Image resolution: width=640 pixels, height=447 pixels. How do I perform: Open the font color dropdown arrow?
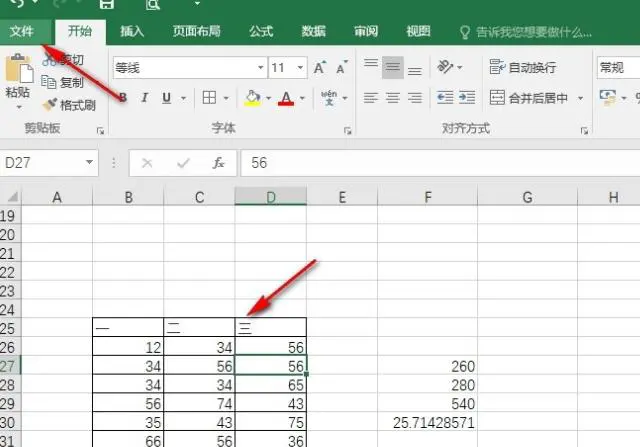[x=302, y=98]
